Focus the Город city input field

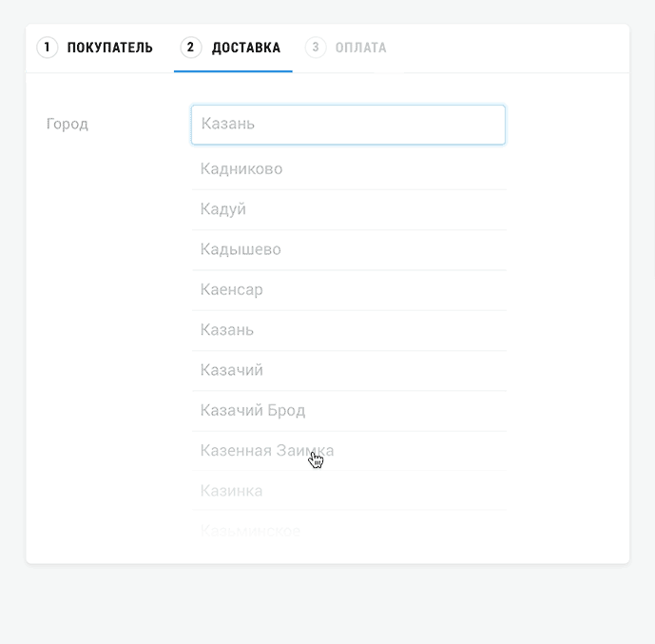pos(348,125)
